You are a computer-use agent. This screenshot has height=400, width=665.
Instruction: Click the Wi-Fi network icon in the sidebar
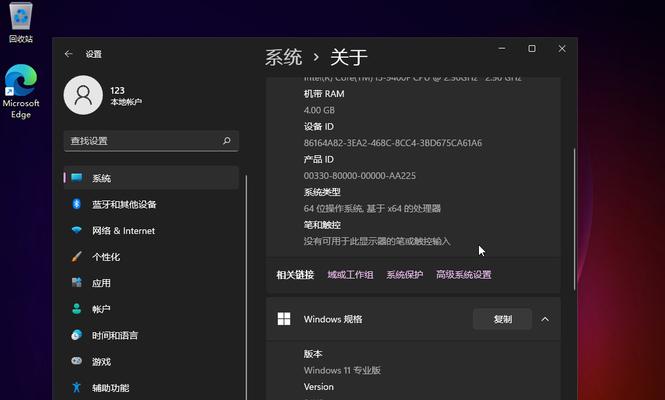[x=77, y=230]
